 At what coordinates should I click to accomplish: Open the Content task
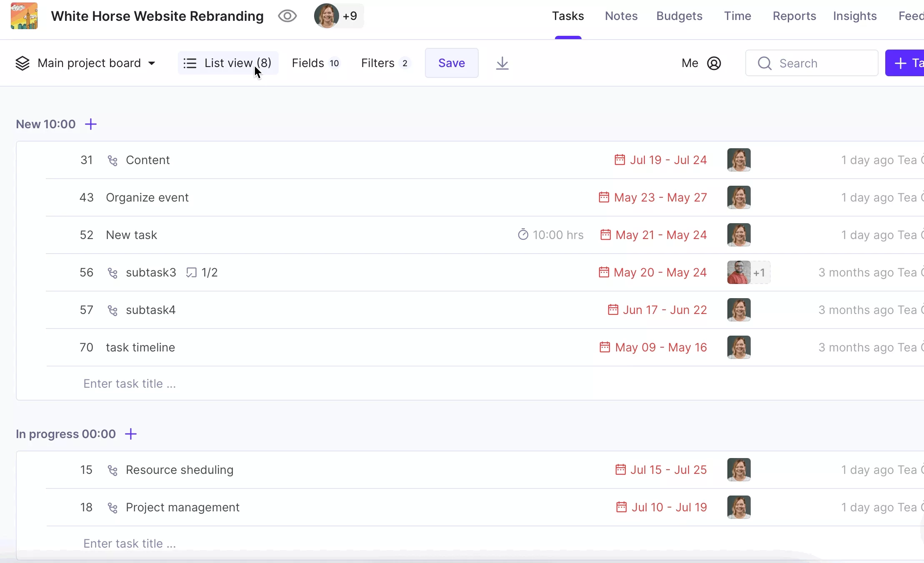coord(147,160)
